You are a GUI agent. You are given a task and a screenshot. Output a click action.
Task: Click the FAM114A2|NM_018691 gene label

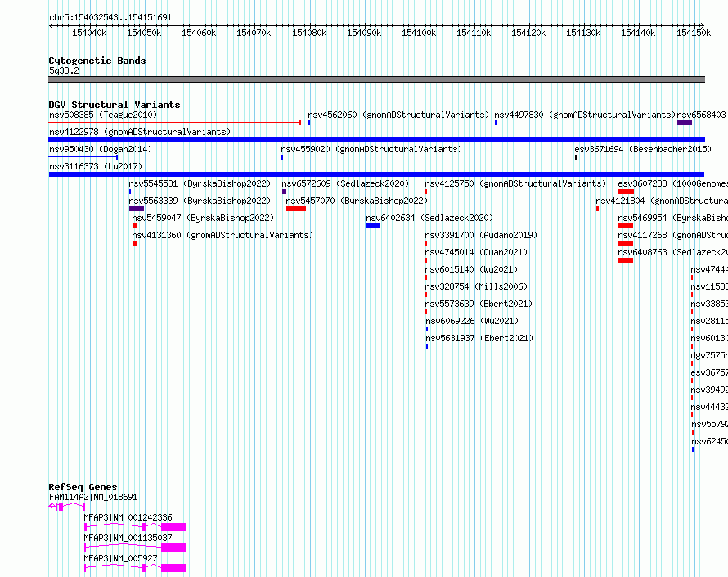[x=93, y=497]
